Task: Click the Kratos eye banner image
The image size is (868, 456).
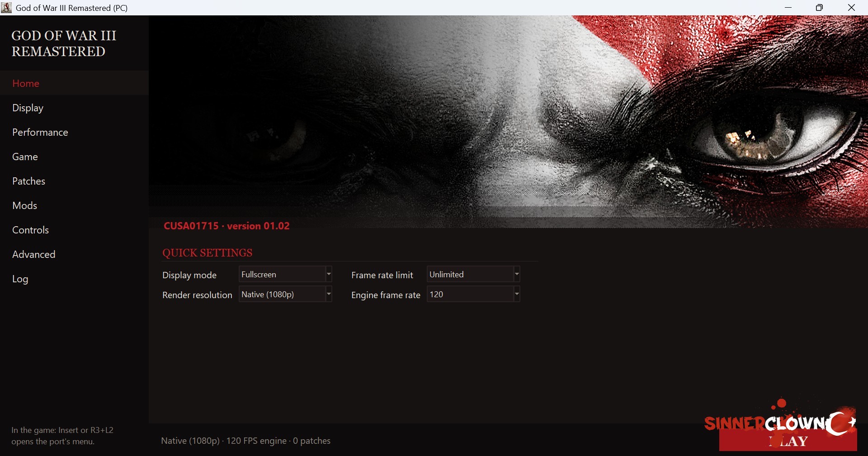Action: 508,121
